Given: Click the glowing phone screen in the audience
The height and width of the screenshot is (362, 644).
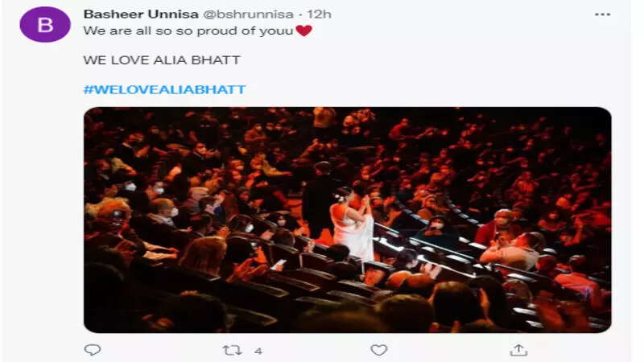Looking at the screenshot, I should 279,265.
